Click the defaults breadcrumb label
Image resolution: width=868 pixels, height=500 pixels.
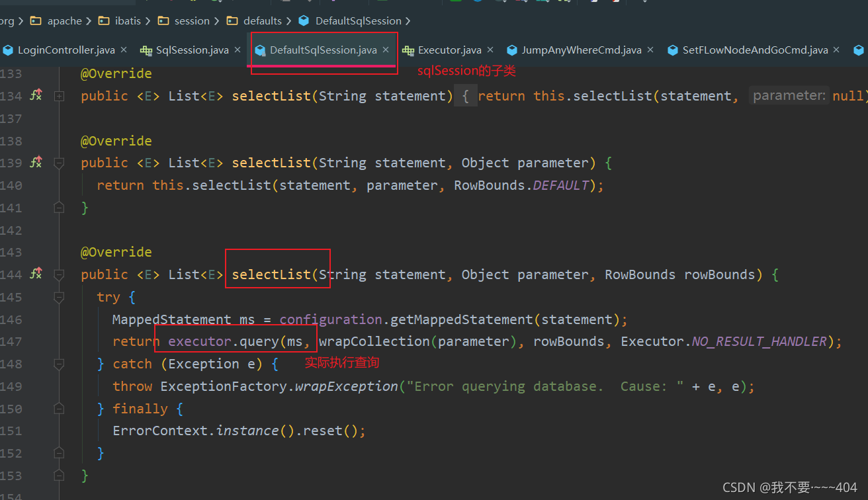pos(262,21)
